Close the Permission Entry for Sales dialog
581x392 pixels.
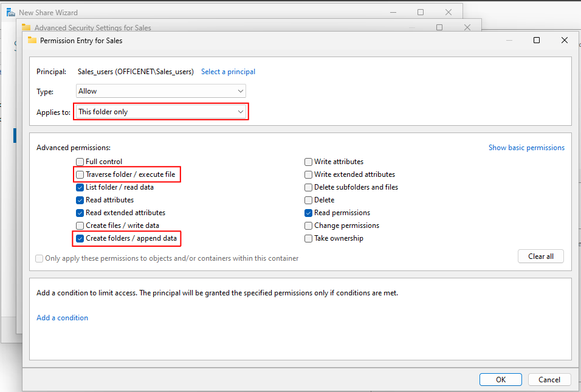565,40
